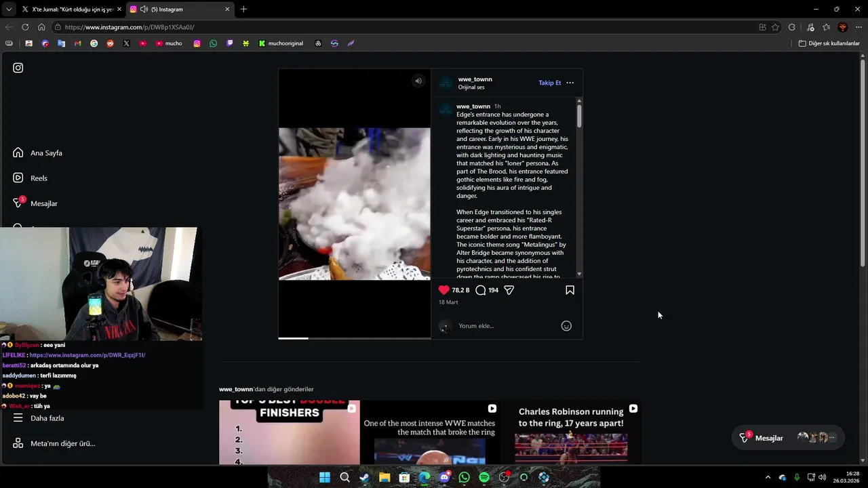The height and width of the screenshot is (488, 868).
Task: Open the Daha fazla menu
Action: click(x=39, y=418)
